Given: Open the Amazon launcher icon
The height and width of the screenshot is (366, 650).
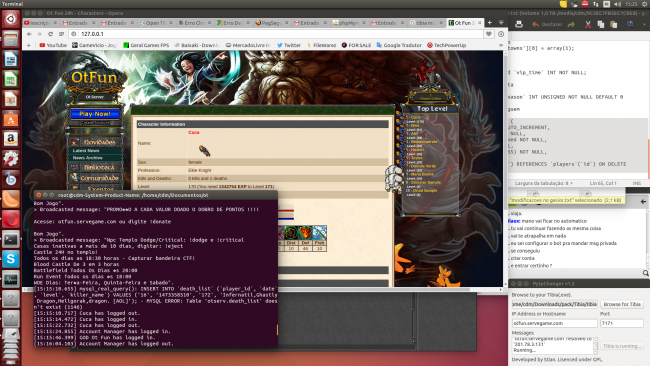Looking at the screenshot, I should click(11, 139).
